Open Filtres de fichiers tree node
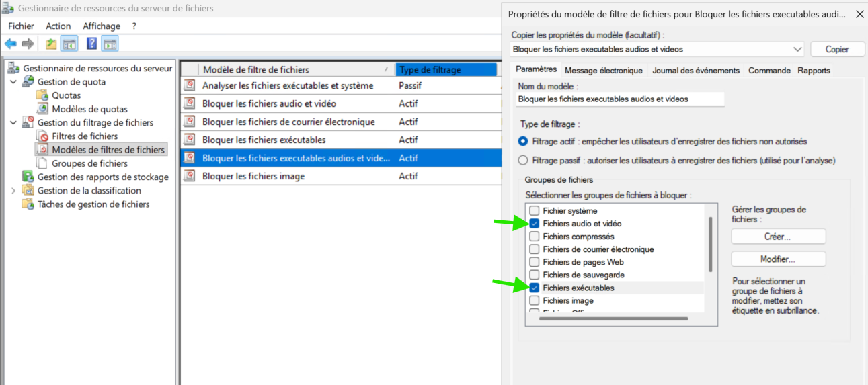 click(84, 136)
